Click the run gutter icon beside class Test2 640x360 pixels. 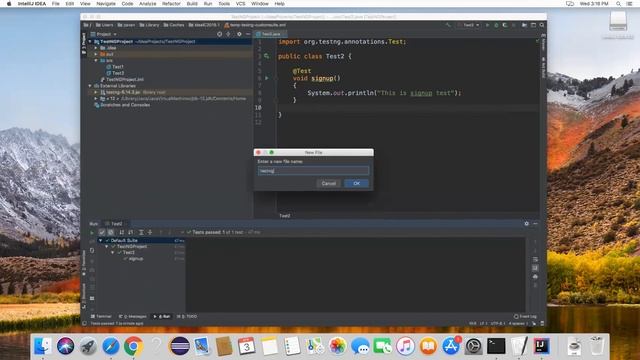pyautogui.click(x=267, y=56)
